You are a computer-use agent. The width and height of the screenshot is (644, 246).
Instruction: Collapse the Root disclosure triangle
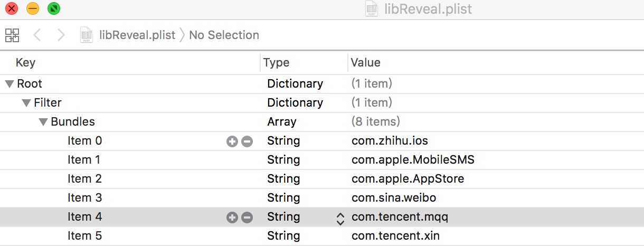9,84
